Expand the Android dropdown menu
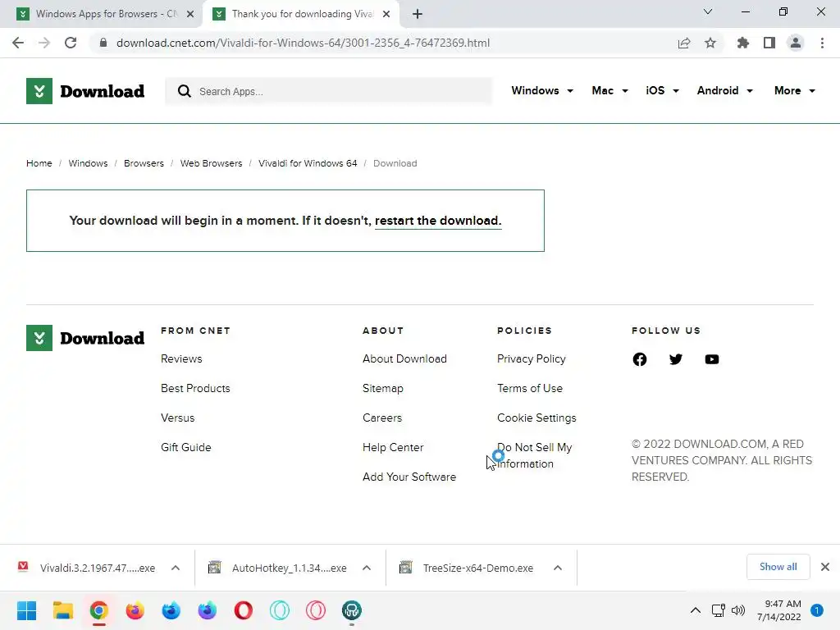 coord(725,90)
